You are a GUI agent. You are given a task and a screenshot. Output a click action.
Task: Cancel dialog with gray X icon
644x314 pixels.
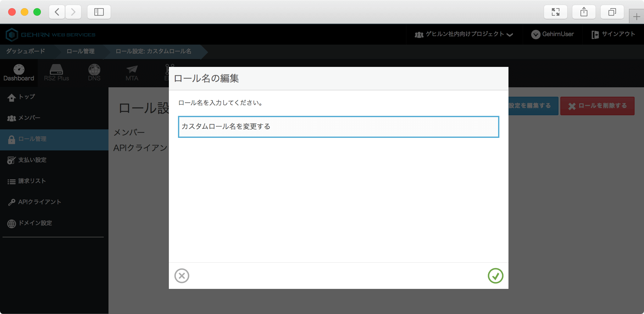click(x=182, y=276)
